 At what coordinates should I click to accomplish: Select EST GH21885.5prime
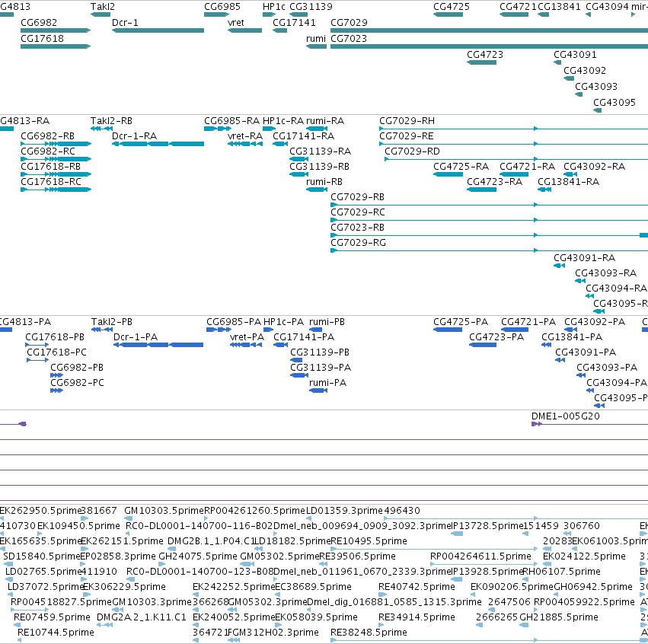[x=524, y=624]
